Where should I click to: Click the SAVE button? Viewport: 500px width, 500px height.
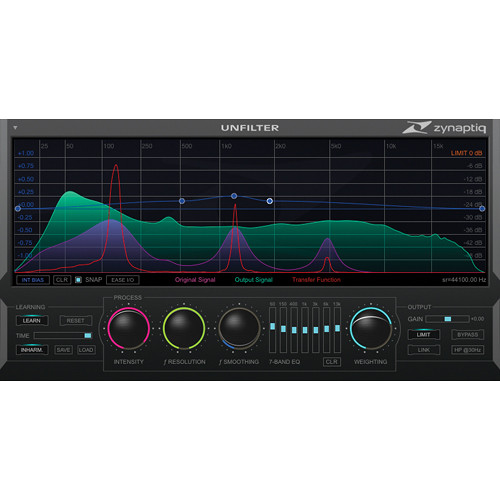coord(63,350)
